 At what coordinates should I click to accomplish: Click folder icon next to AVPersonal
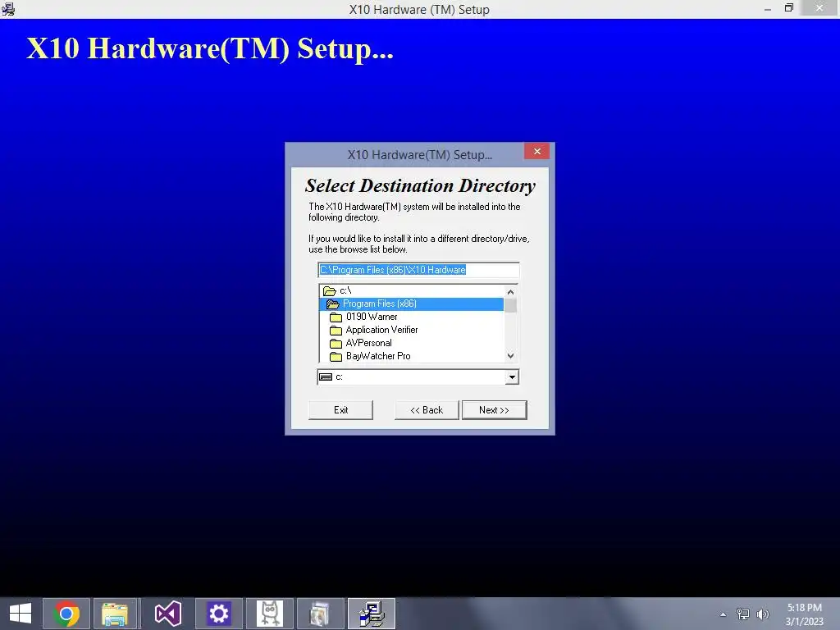click(336, 344)
